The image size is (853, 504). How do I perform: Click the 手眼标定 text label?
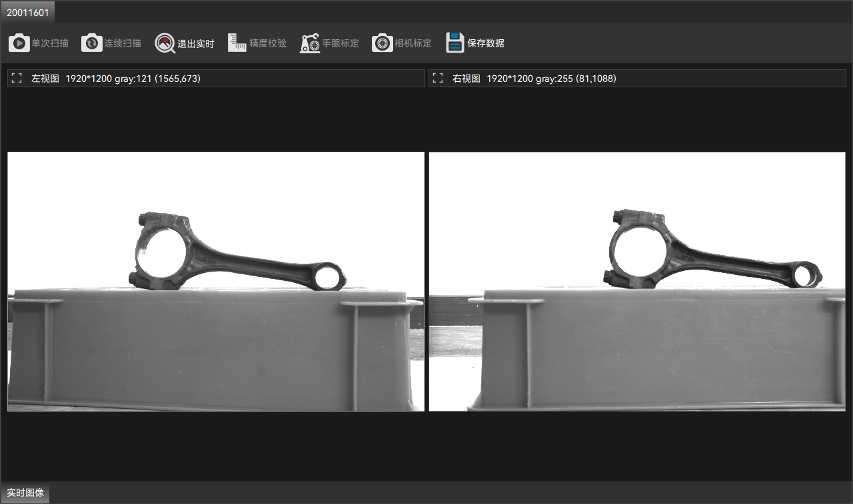(341, 43)
